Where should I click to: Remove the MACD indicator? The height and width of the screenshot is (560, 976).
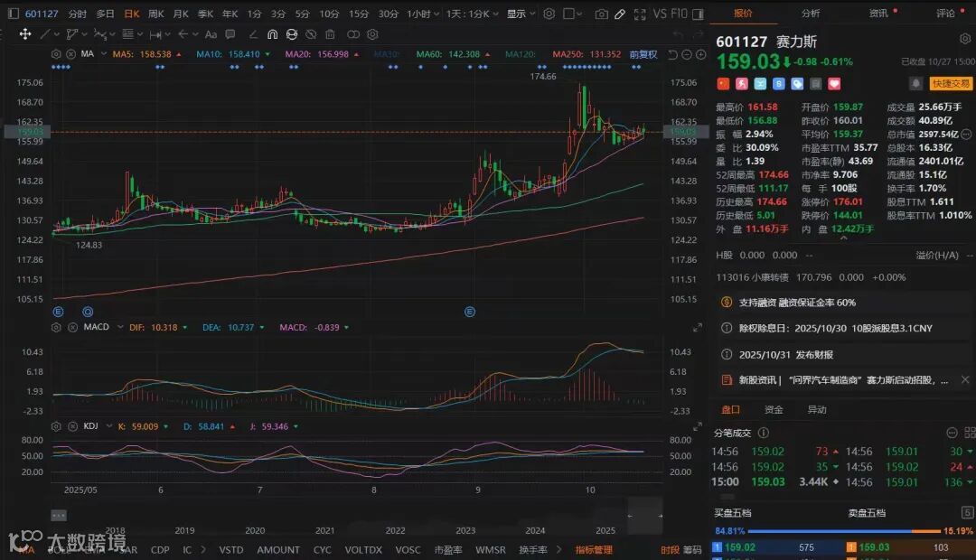pos(72,327)
